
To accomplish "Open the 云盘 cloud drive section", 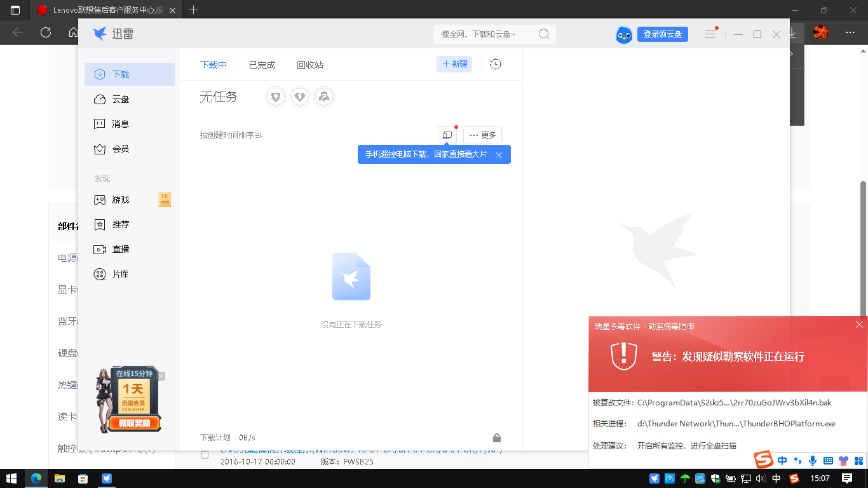I will (x=129, y=99).
